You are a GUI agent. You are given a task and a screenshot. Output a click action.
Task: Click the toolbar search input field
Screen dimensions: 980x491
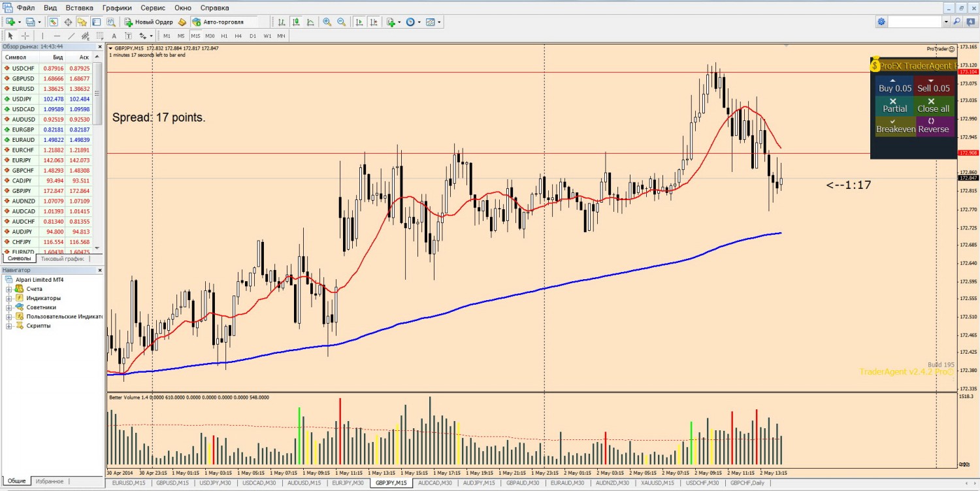(915, 22)
